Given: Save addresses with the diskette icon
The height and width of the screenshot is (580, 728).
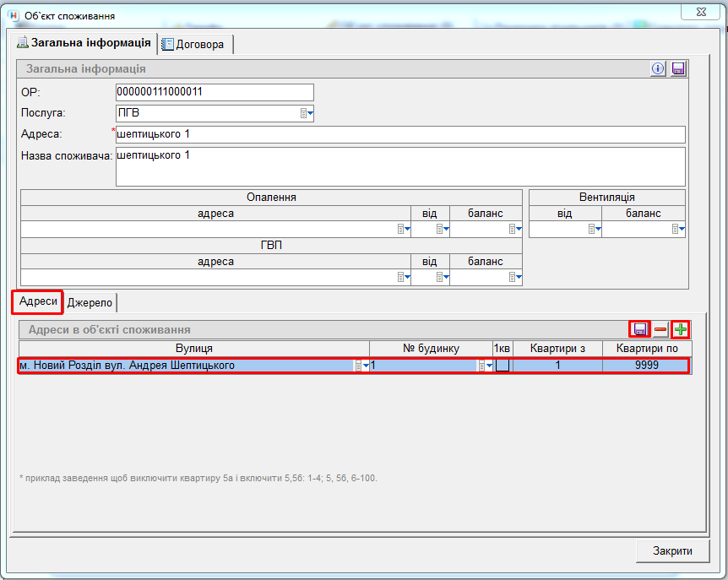Looking at the screenshot, I should (640, 329).
